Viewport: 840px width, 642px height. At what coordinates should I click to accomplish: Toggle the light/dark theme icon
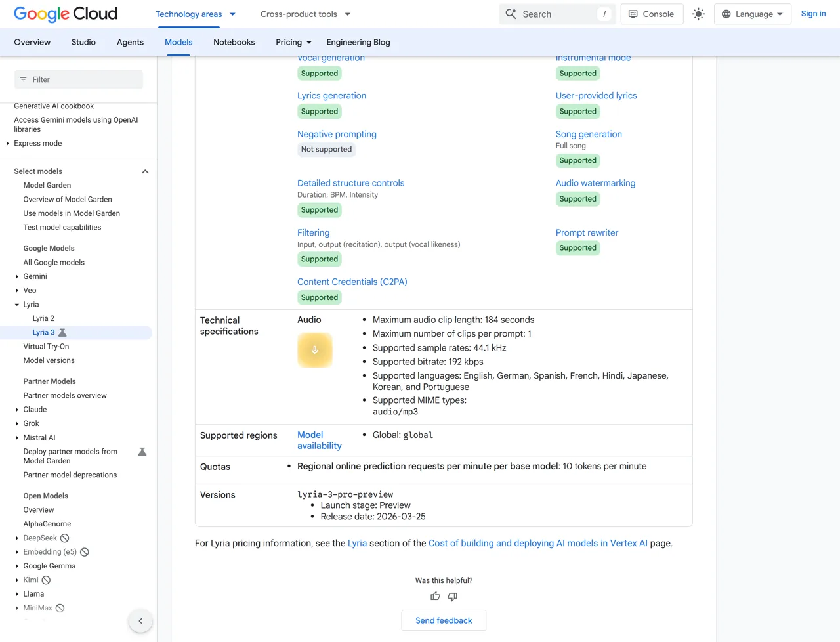click(698, 14)
